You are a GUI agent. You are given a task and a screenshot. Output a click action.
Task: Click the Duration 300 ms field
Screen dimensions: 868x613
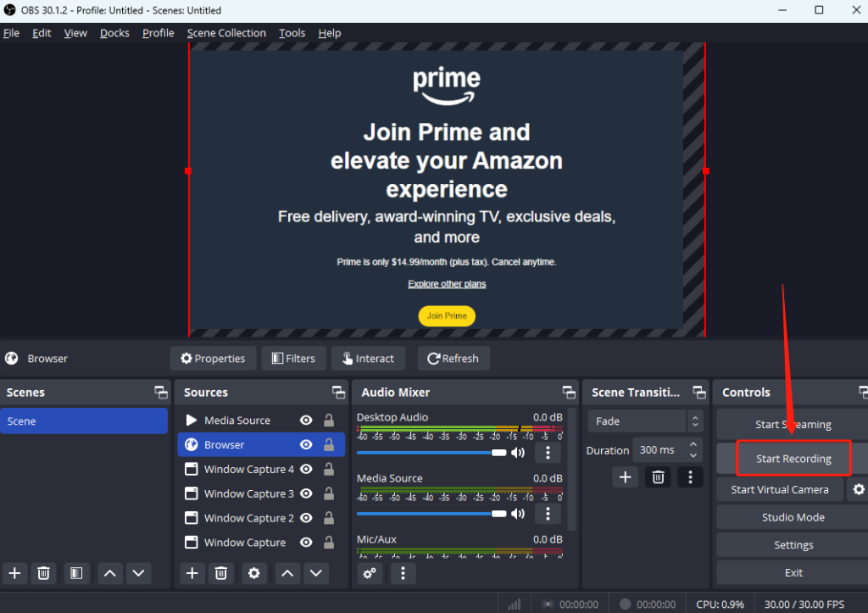(x=661, y=450)
